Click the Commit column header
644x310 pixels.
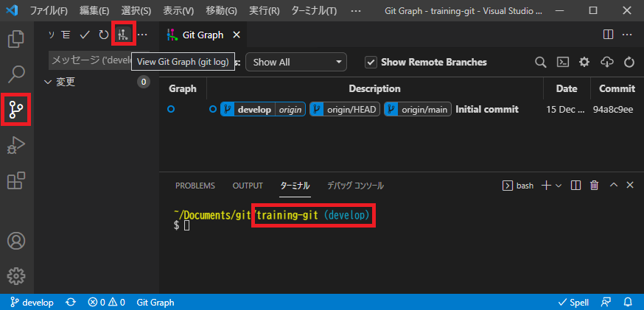(x=617, y=88)
